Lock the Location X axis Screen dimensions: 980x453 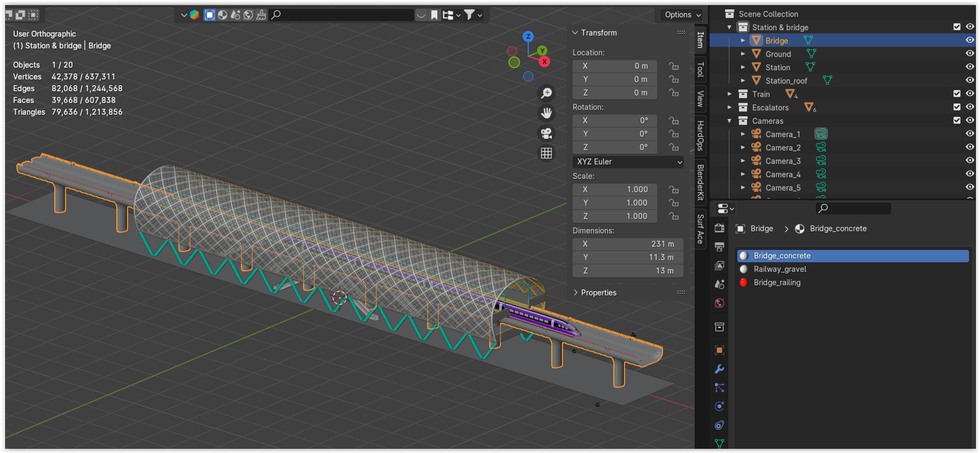click(674, 66)
